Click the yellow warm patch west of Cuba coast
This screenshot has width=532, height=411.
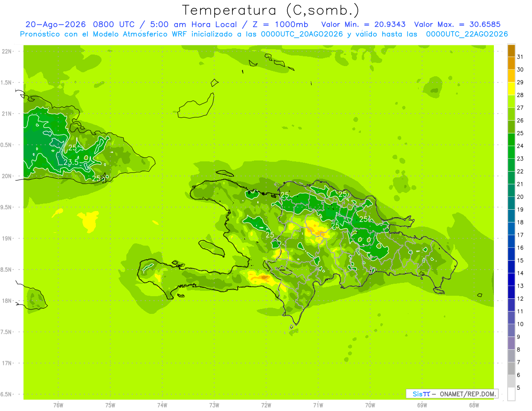[88, 220]
